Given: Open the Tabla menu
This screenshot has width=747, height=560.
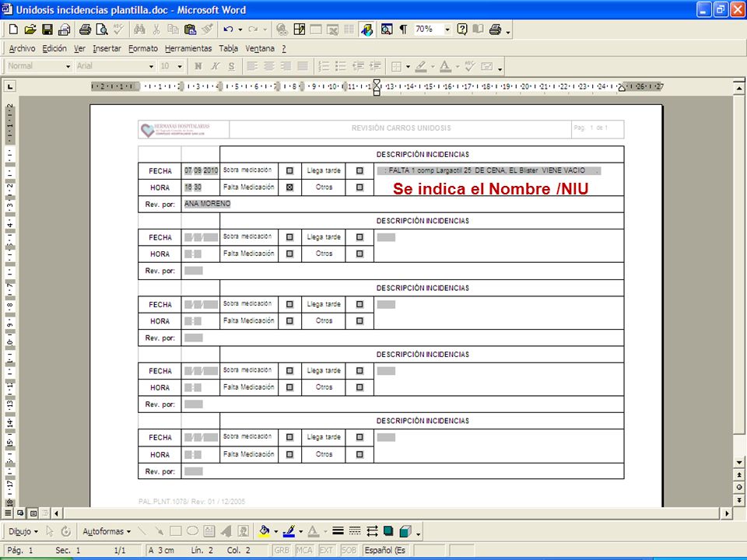Looking at the screenshot, I should pos(228,48).
